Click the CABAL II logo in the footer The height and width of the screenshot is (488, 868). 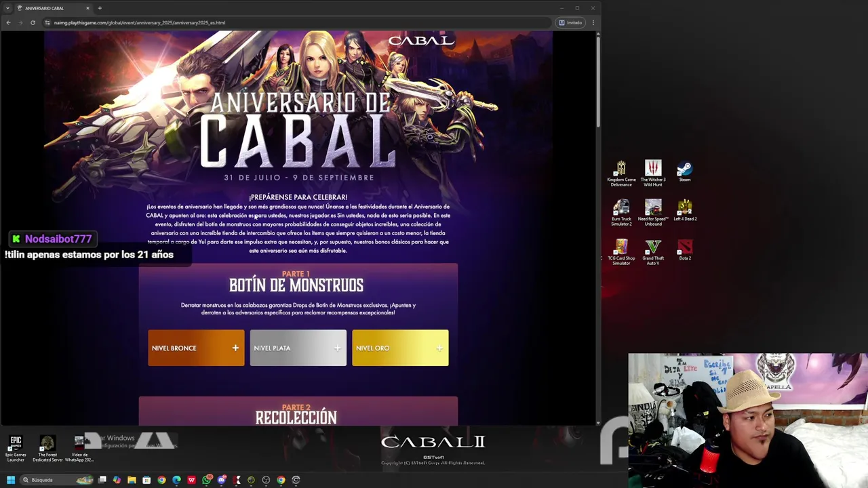[433, 443]
